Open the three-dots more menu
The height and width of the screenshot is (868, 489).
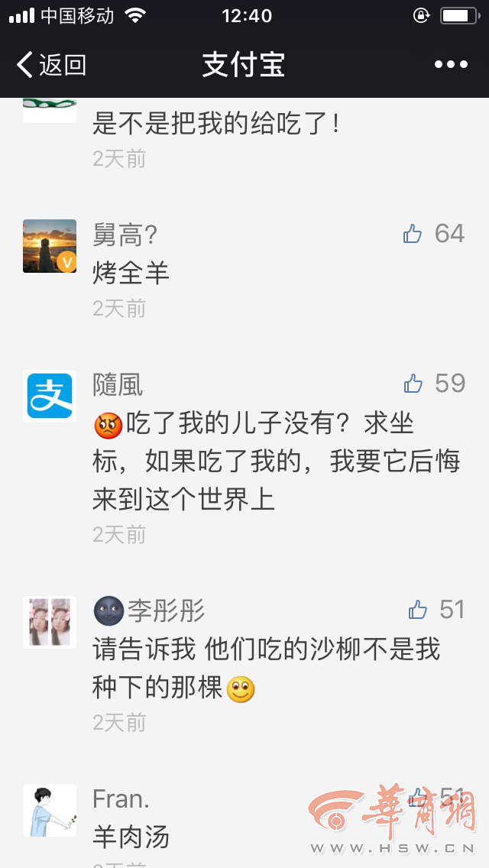451,65
